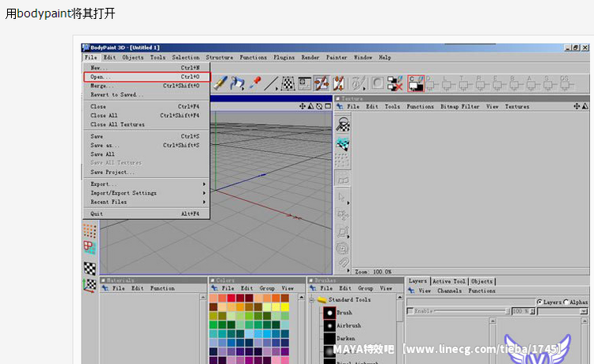The width and height of the screenshot is (594, 364).
Task: Click the checkerboard icon in left sidebar
Action: coord(90,267)
